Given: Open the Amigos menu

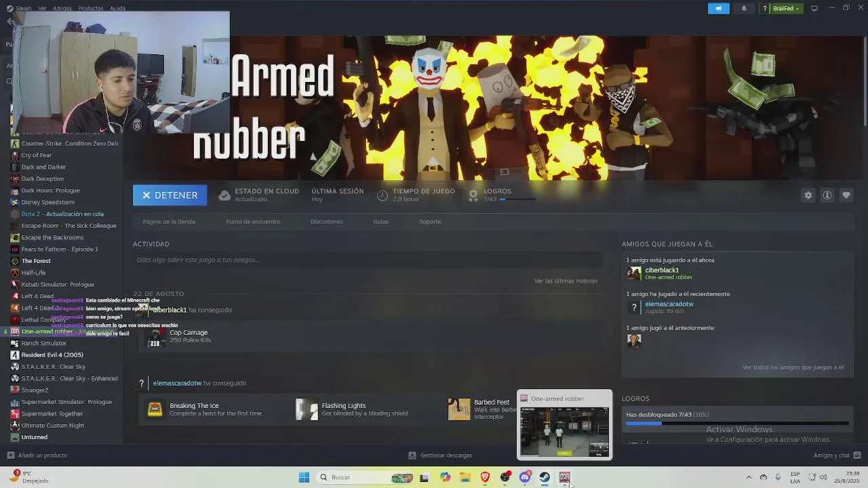Looking at the screenshot, I should [62, 8].
